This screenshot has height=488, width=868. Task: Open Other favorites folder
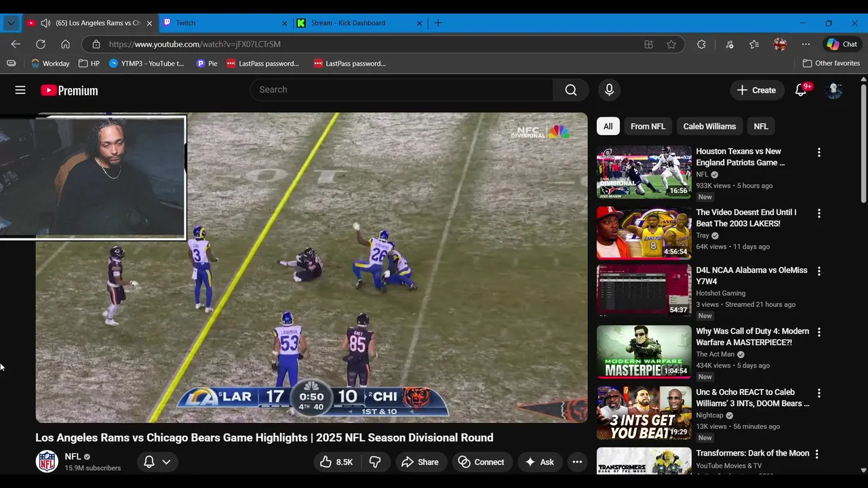831,64
